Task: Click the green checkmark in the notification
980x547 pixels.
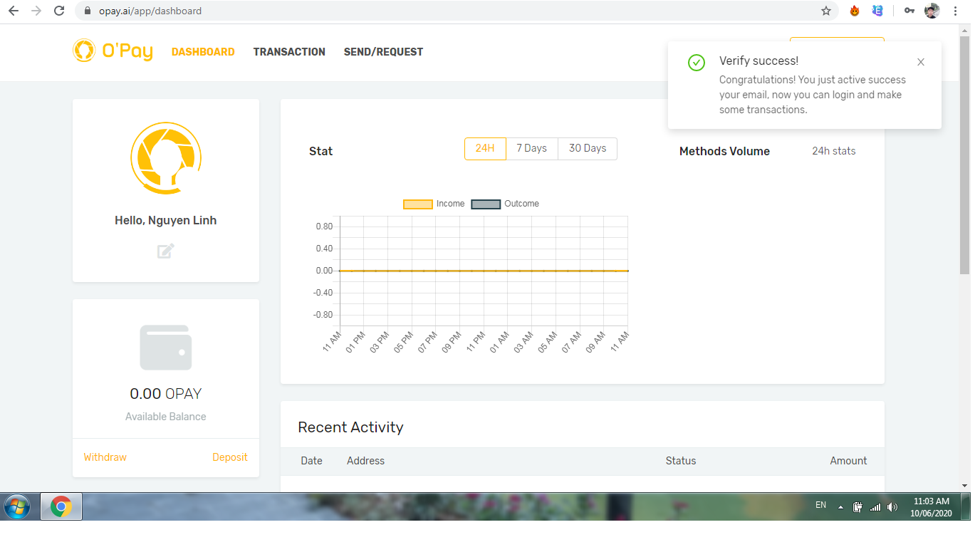Action: click(x=697, y=63)
